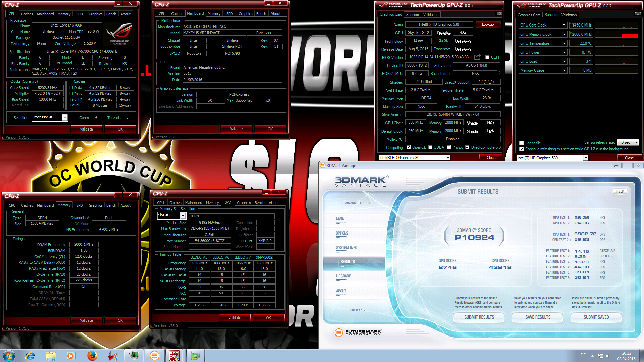This screenshot has height=362, width=644.
Task: Open Windows Explorer folder icon in taskbar
Action: 51,356
